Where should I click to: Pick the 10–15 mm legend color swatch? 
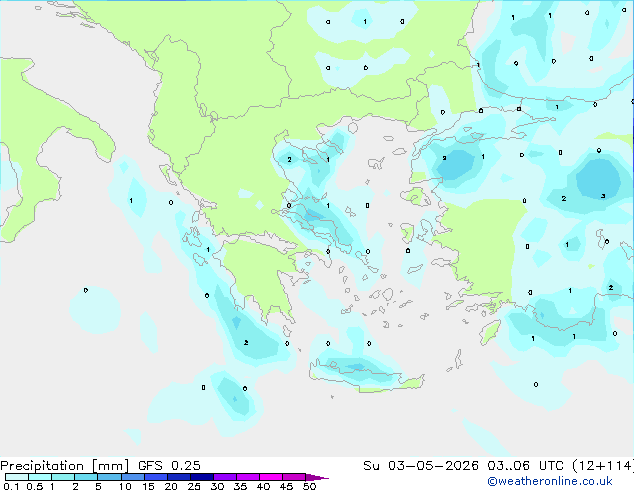[x=133, y=477]
